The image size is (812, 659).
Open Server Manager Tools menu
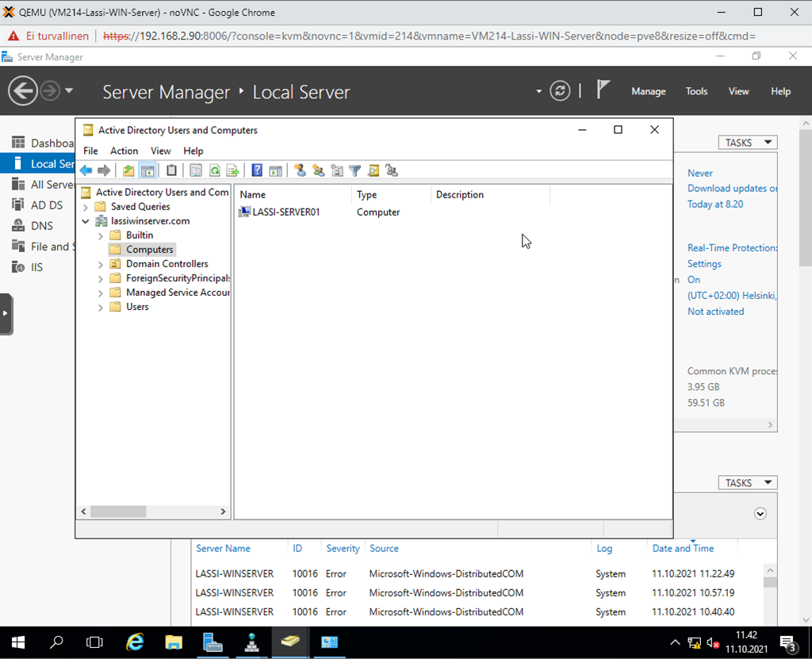696,91
